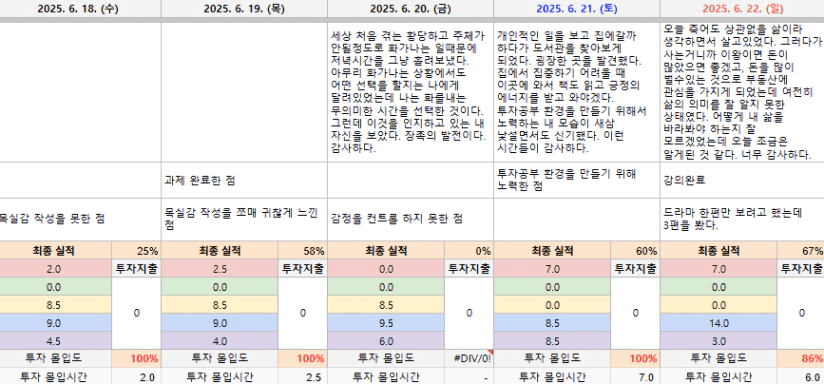Click the 투자 몰입도 value "86%"

pos(800,358)
